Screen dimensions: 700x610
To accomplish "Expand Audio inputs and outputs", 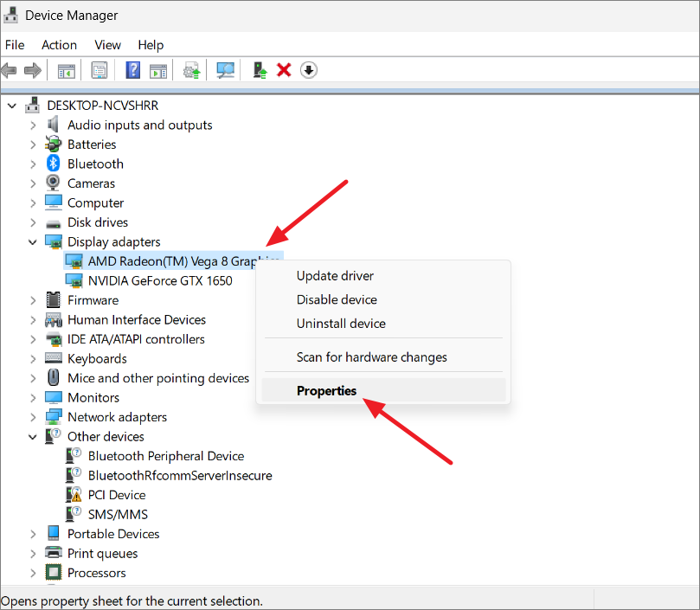I will 33,125.
